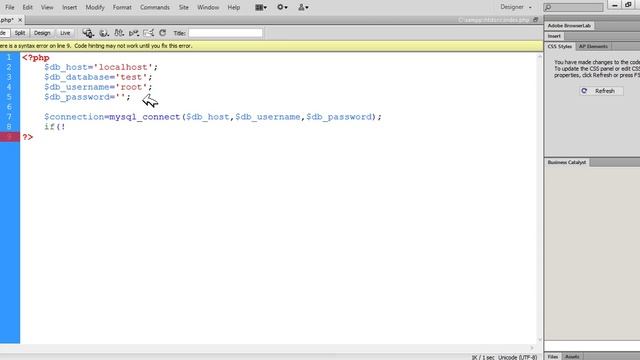This screenshot has height=360, width=640.
Task: Click the Preview in Browser globe icon
Action: [x=104, y=33]
